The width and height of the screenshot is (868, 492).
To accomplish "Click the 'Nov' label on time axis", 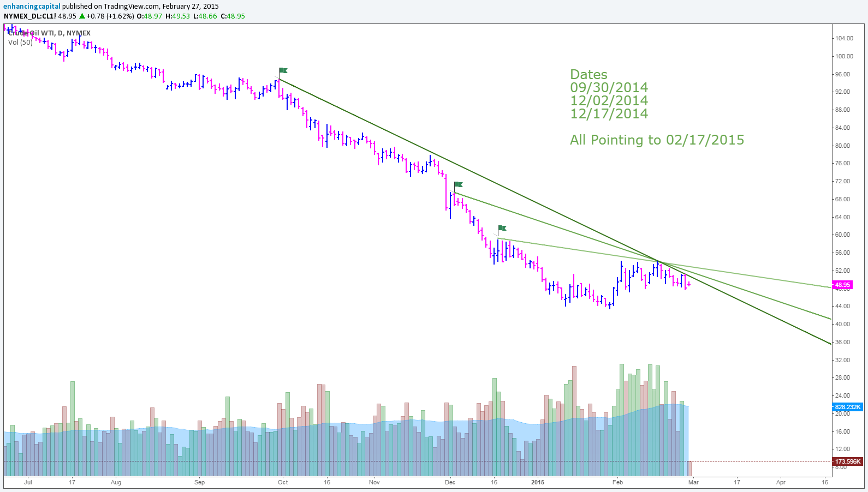I will tap(374, 482).
